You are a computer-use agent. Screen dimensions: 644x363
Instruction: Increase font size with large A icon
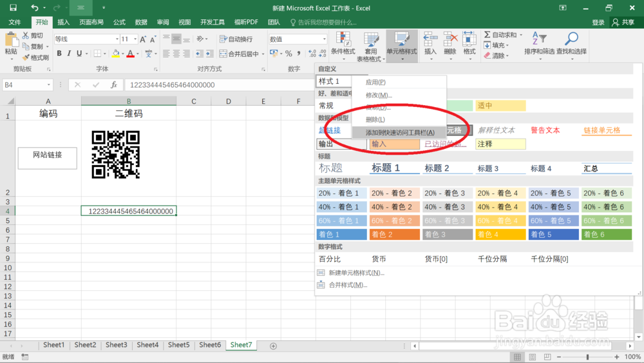[x=143, y=39]
